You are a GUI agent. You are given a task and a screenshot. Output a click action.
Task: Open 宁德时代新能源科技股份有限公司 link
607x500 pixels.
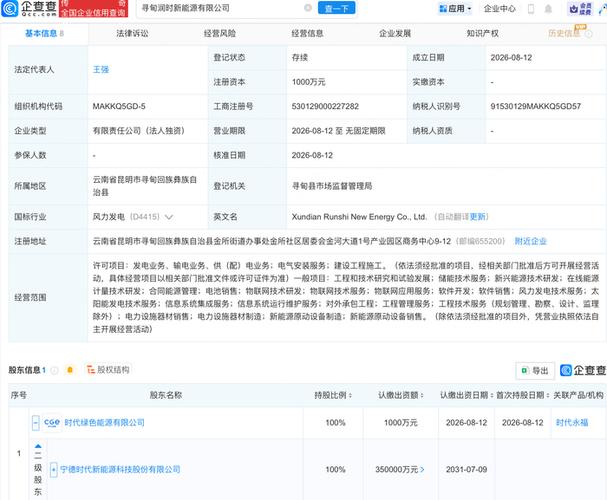pos(120,469)
